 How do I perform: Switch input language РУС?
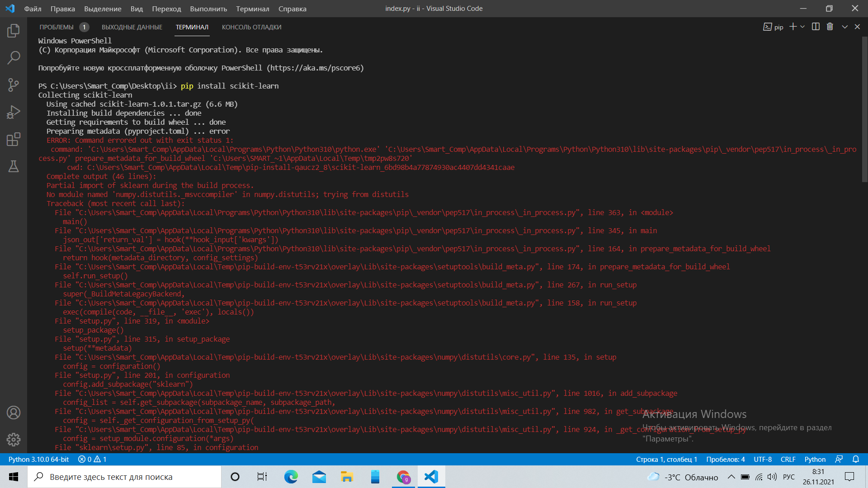tap(789, 477)
